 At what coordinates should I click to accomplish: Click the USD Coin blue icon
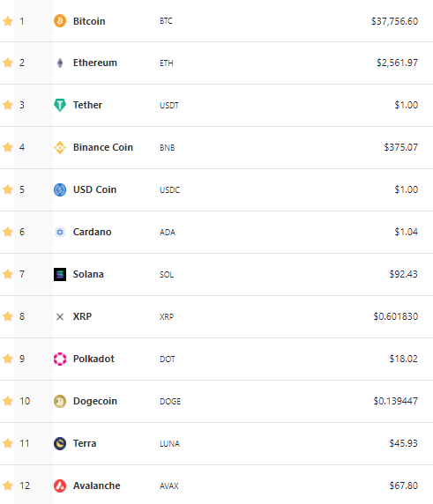pos(60,189)
